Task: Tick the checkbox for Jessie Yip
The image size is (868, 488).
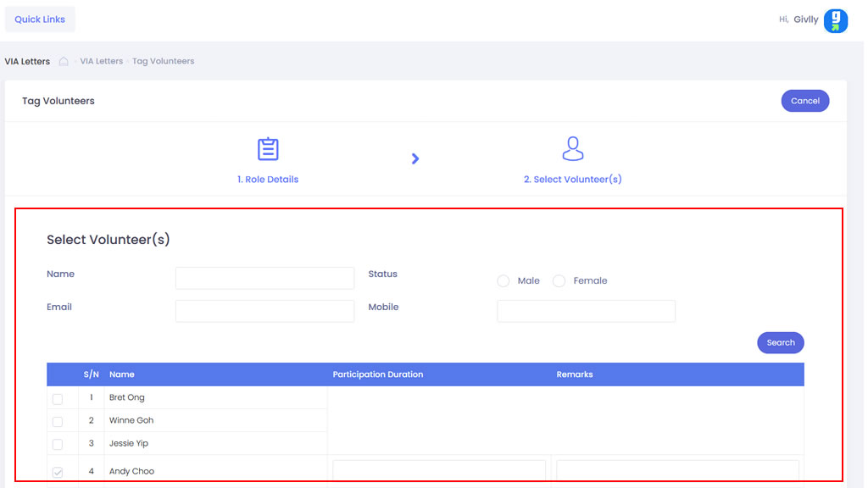Action: [58, 444]
